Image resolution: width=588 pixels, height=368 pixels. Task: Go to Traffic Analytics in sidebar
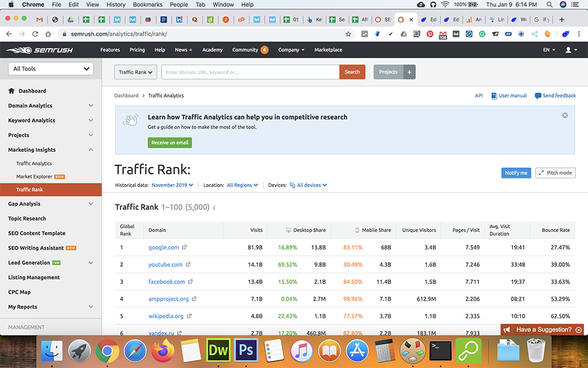click(x=34, y=163)
